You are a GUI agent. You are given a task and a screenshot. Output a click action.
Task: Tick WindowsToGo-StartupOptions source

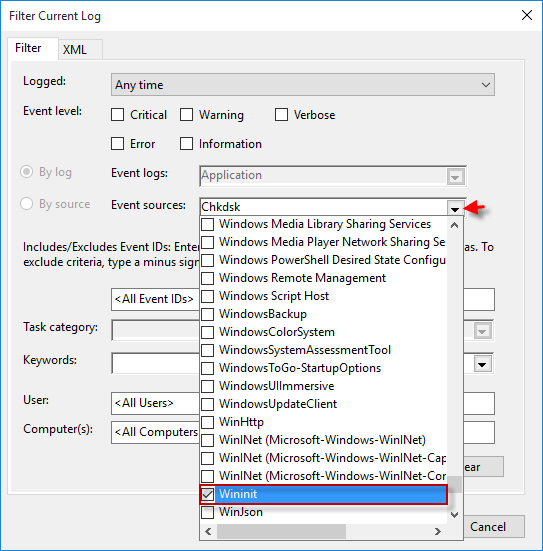(208, 368)
